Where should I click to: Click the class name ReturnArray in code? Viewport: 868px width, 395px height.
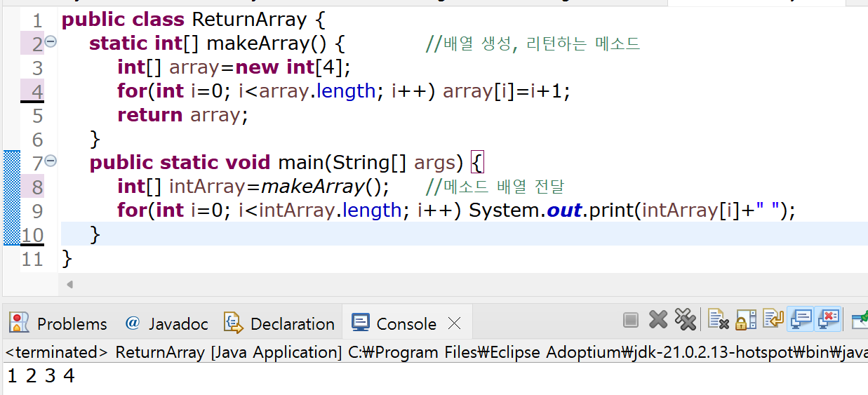tap(249, 19)
